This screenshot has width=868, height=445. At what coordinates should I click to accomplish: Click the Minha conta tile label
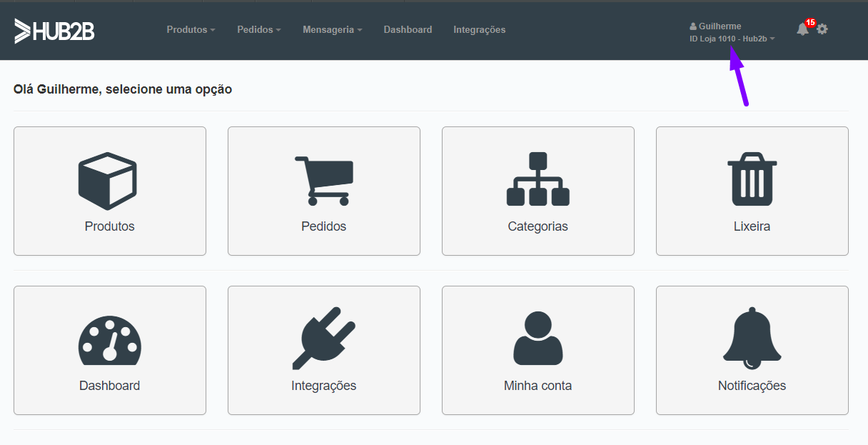point(538,386)
